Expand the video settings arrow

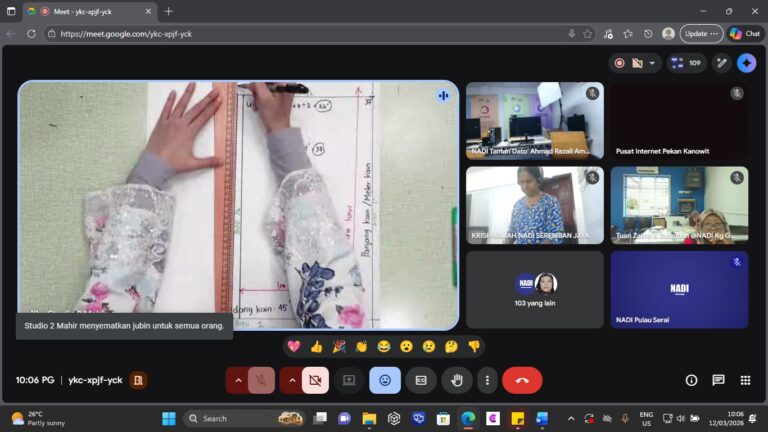(292, 380)
